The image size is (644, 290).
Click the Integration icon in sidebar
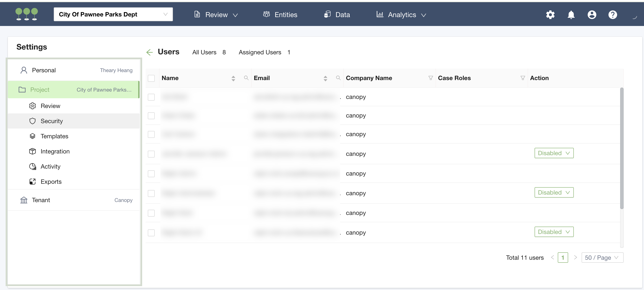(32, 151)
